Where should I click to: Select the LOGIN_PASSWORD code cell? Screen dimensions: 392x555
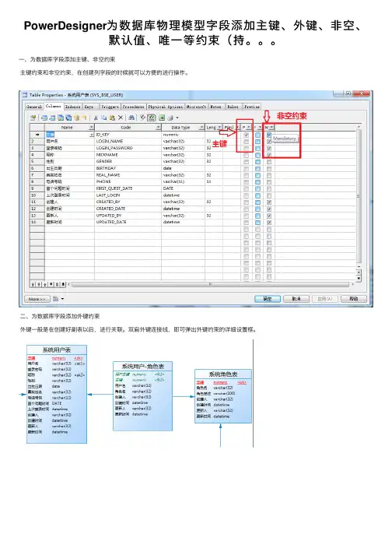pos(128,149)
